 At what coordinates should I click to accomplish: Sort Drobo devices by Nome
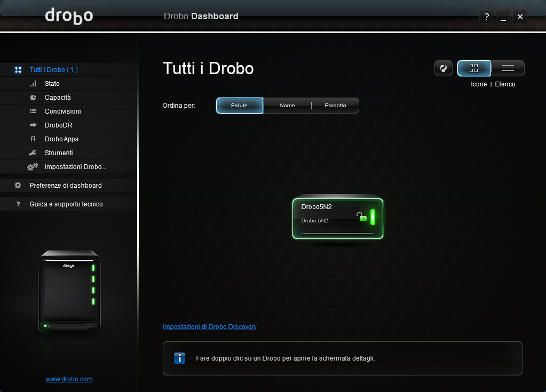click(x=287, y=106)
